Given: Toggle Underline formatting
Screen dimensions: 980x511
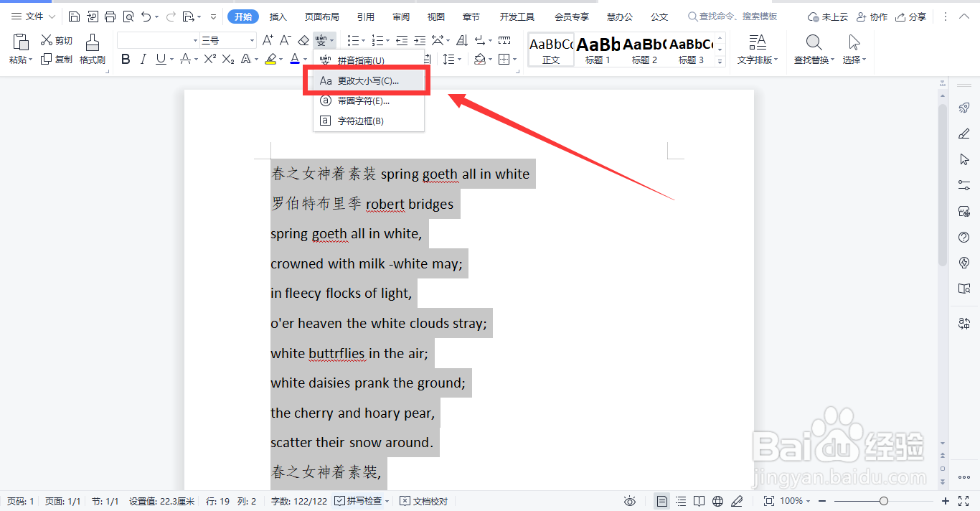Looking at the screenshot, I should tap(160, 60).
